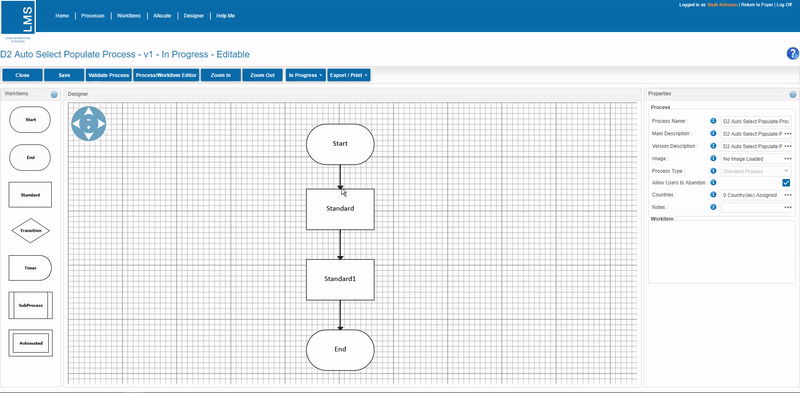Open Notes ellipsis editor
The height and width of the screenshot is (393, 800).
pos(788,207)
